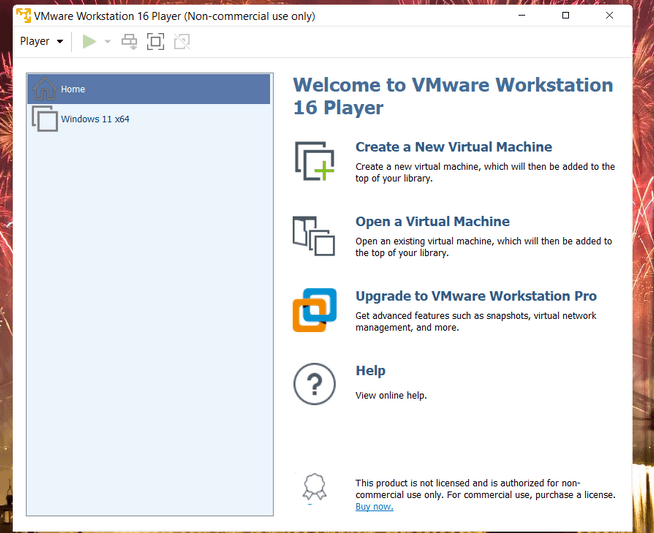Click Open a Virtual Machine link
The height and width of the screenshot is (533, 654).
(x=433, y=221)
